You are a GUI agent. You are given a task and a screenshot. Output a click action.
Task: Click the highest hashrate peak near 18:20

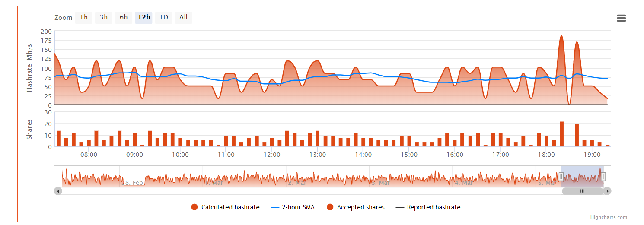coord(561,36)
